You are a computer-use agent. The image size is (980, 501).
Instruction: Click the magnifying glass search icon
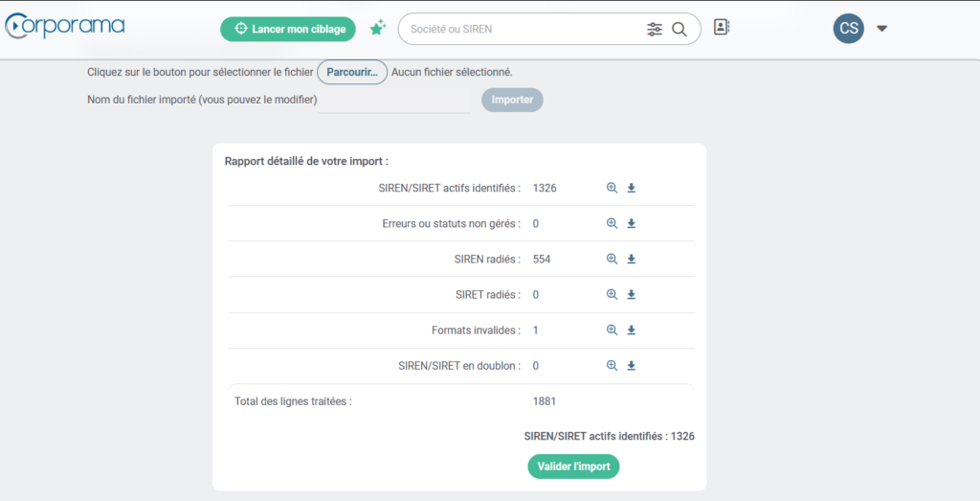pos(679,30)
